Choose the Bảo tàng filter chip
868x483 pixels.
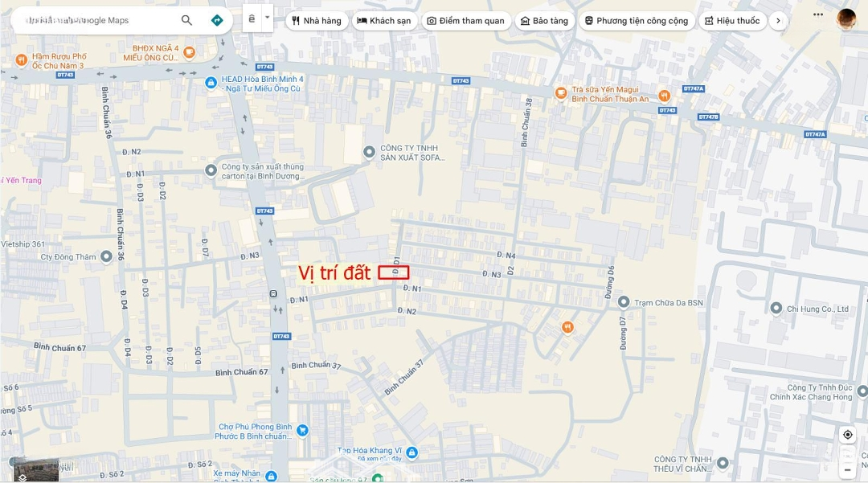point(545,21)
